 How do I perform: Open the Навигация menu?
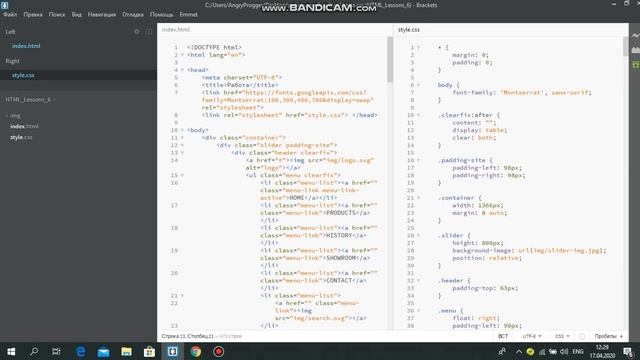coord(102,14)
